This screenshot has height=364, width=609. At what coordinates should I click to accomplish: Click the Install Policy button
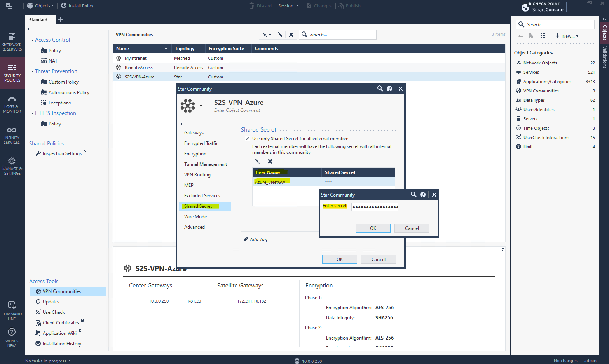click(77, 6)
